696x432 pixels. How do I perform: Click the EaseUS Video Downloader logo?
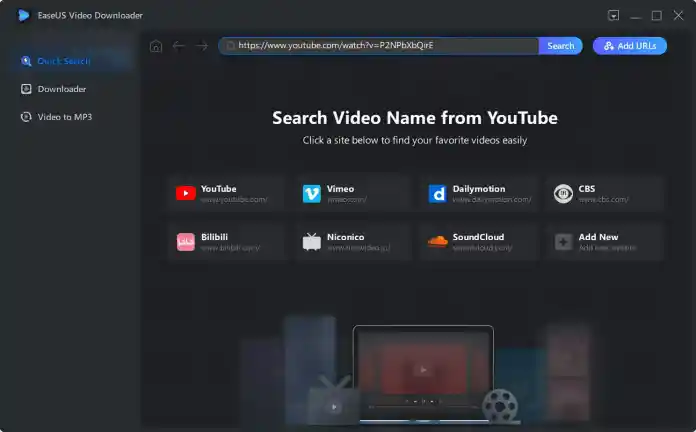(23, 15)
